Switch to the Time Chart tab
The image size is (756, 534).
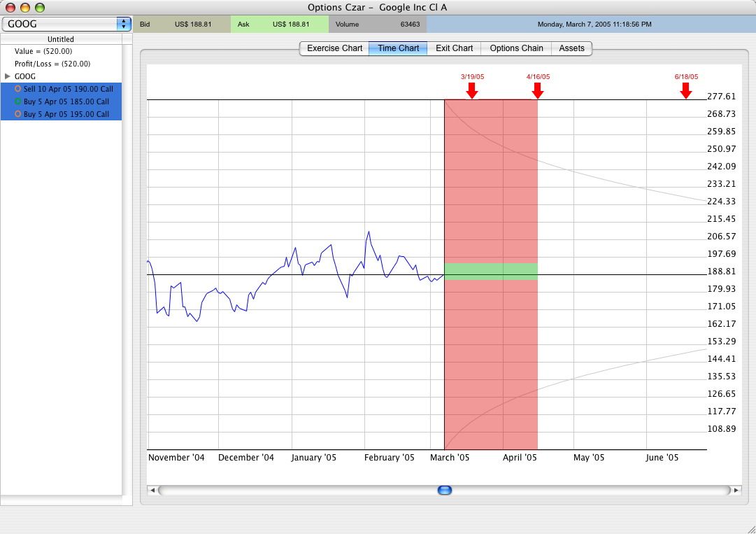pos(398,48)
